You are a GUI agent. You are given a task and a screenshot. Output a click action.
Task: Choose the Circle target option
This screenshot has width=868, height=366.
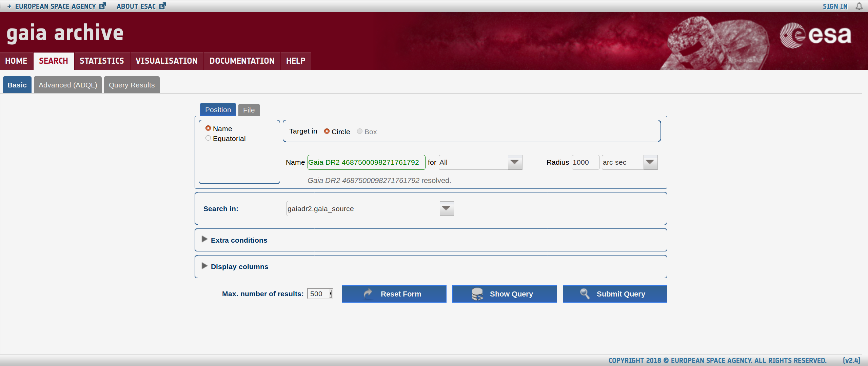(327, 131)
